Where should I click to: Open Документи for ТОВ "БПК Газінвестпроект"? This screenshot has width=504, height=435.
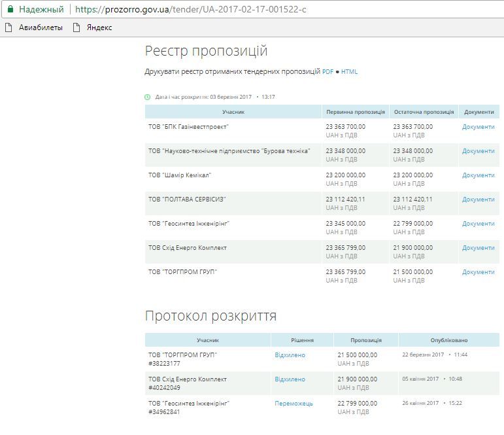(479, 127)
